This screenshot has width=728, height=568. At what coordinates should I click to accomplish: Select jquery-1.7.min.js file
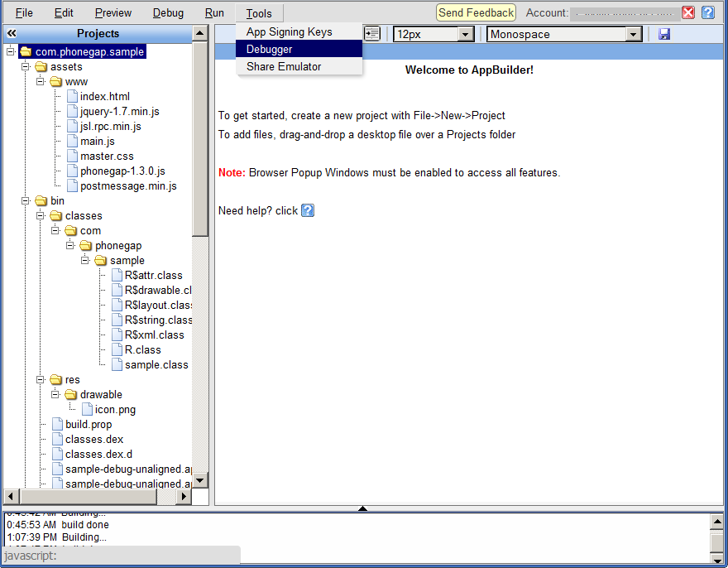pos(120,111)
